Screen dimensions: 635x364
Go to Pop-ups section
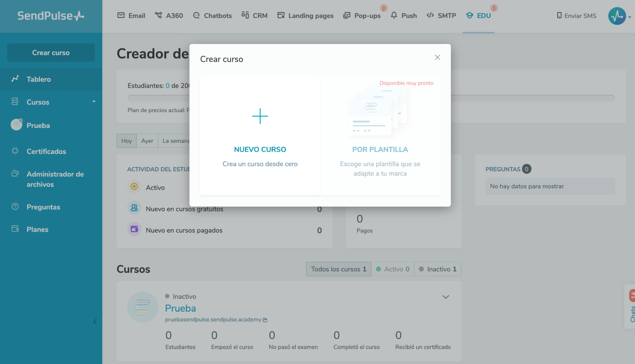tap(362, 16)
